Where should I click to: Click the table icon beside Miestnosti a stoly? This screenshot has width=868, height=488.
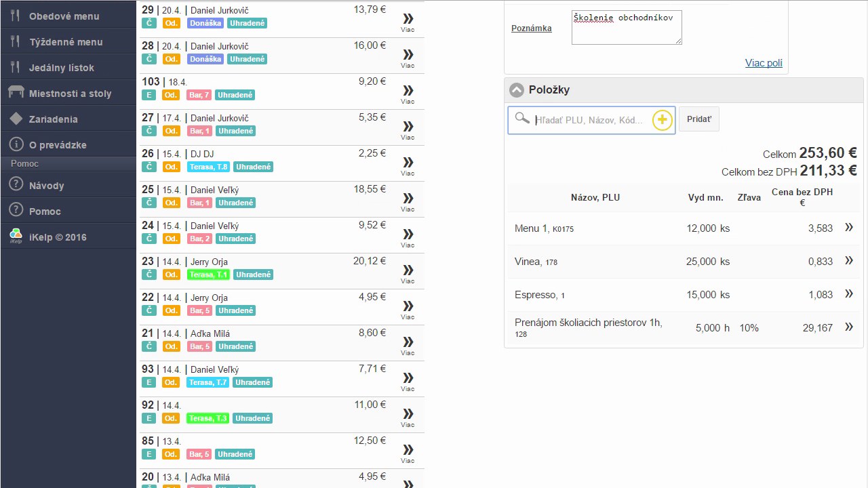tap(16, 92)
